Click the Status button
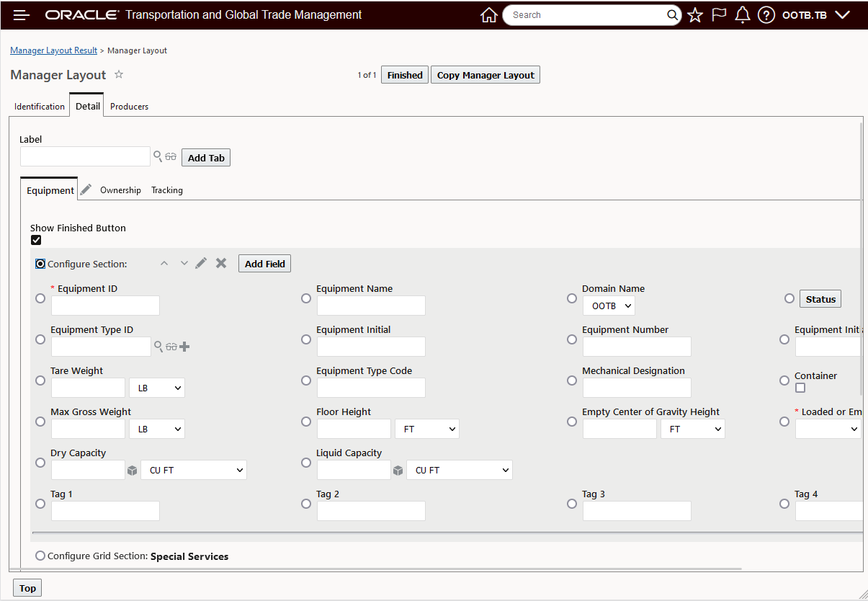 [820, 299]
